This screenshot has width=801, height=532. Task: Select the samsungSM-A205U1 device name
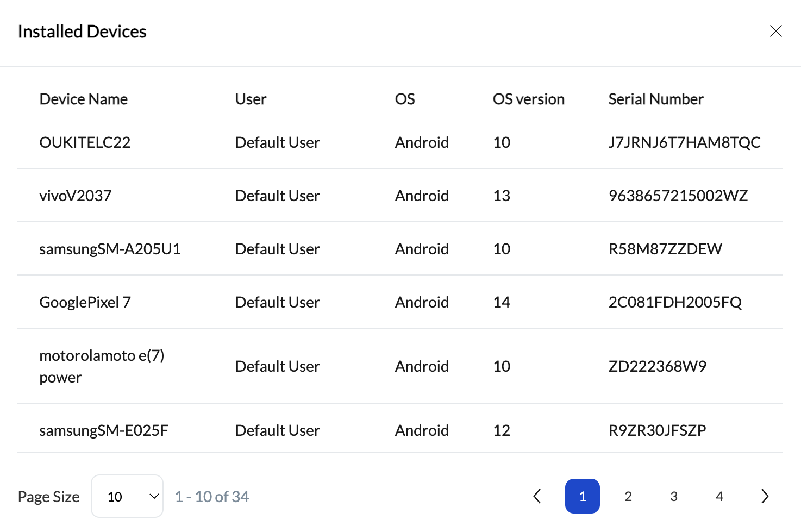pyautogui.click(x=110, y=249)
